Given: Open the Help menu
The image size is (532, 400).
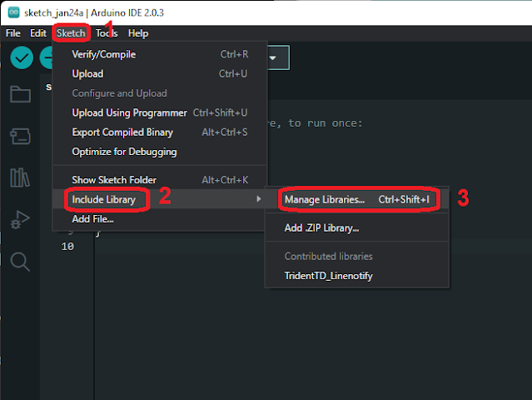Looking at the screenshot, I should (x=138, y=33).
